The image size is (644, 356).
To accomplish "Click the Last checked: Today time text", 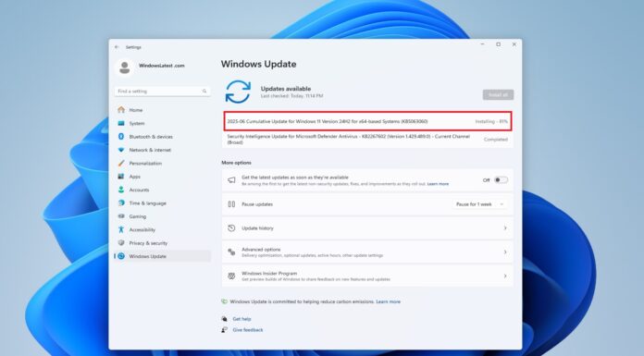I will [x=291, y=95].
